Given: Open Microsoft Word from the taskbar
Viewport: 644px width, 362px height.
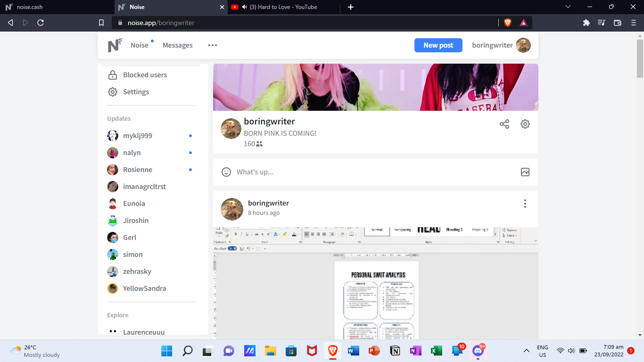Looking at the screenshot, I should tap(354, 351).
